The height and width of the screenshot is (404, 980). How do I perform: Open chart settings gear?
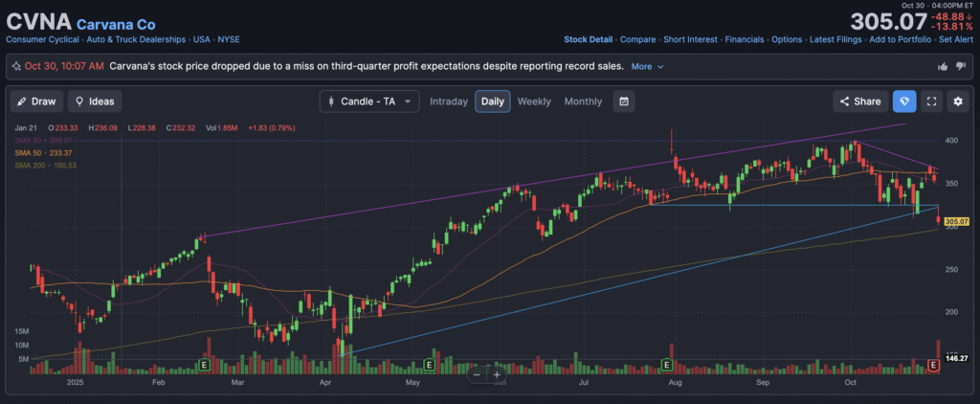pos(959,101)
